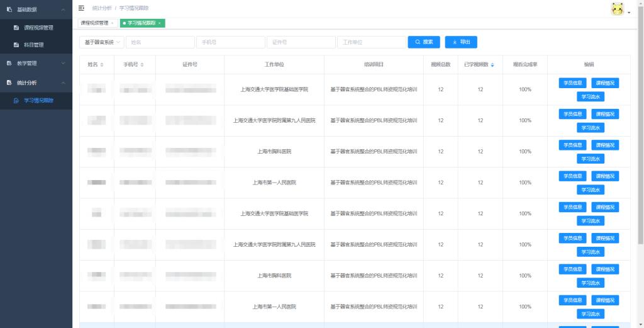Click the 证件号 column header
644x328 pixels.
190,65
